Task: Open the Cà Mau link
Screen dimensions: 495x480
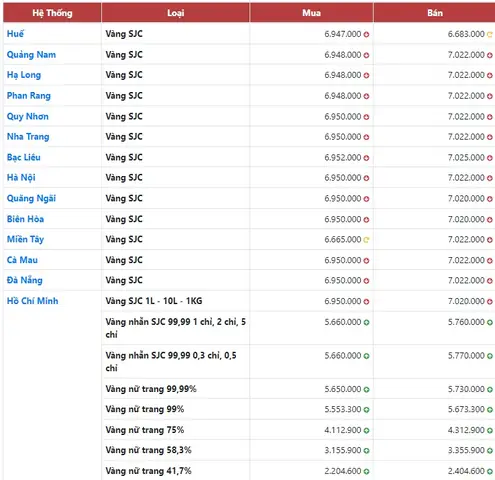Action: coord(22,260)
